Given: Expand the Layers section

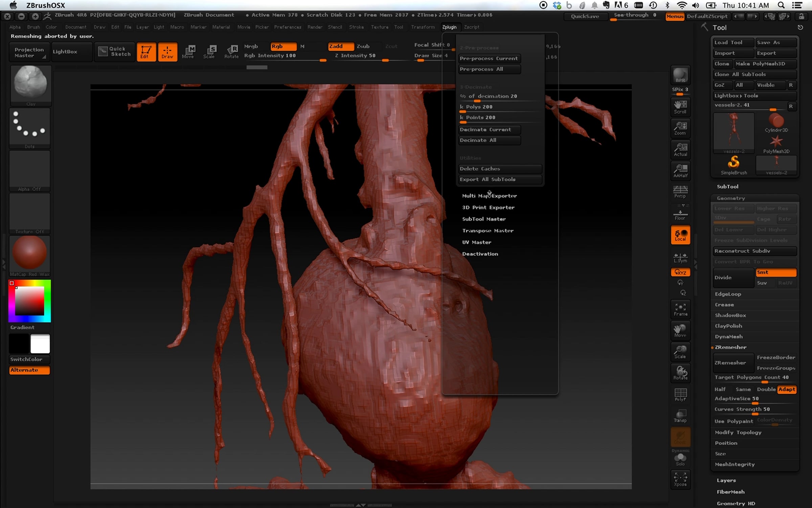Looking at the screenshot, I should tap(726, 480).
